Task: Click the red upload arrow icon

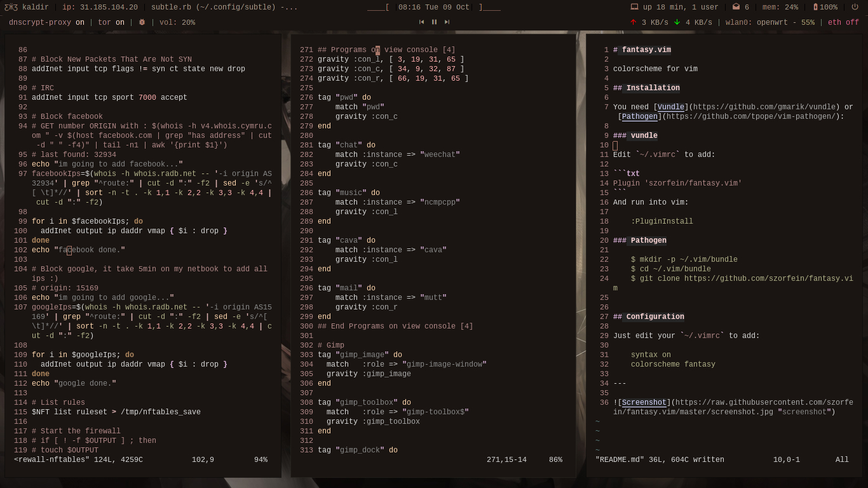Action: point(633,22)
